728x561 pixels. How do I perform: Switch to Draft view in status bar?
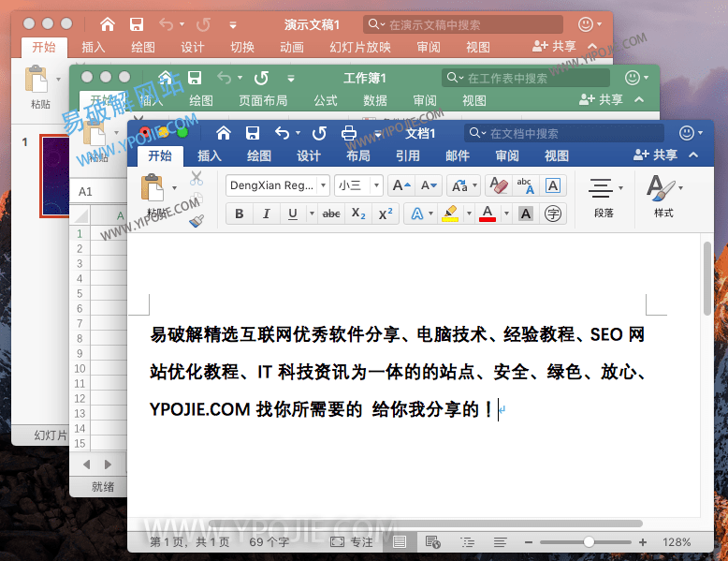click(x=500, y=542)
